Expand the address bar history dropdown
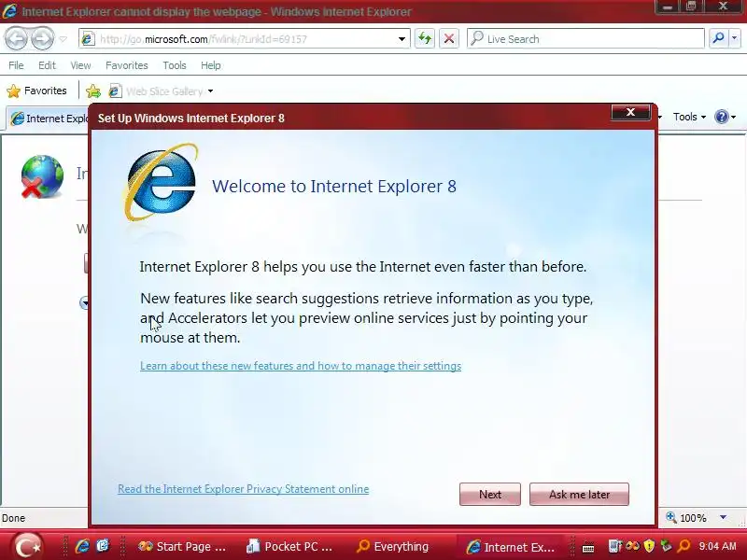Image resolution: width=747 pixels, height=560 pixels. click(x=402, y=39)
